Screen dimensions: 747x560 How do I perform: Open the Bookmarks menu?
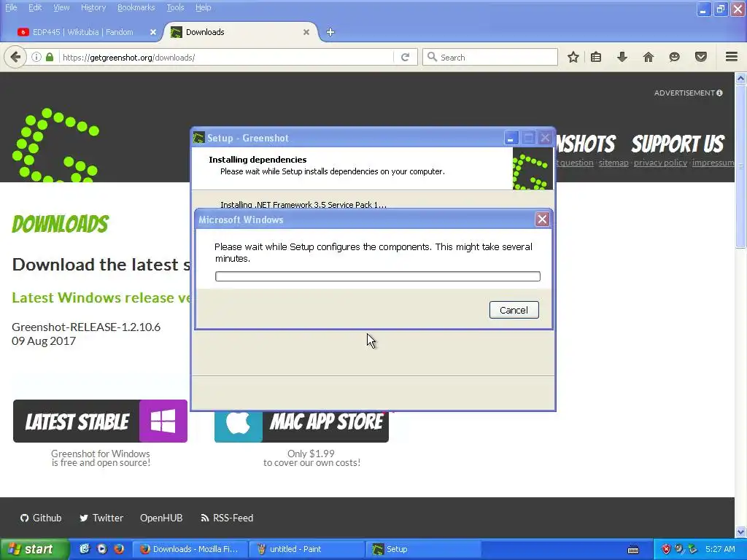pyautogui.click(x=136, y=7)
